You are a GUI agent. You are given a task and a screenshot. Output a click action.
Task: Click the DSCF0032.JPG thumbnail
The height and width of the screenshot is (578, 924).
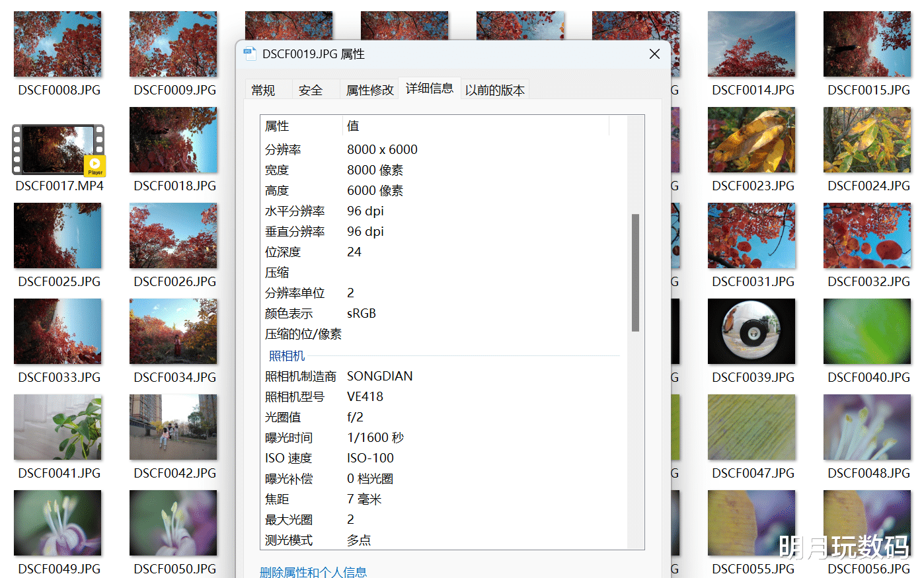867,235
